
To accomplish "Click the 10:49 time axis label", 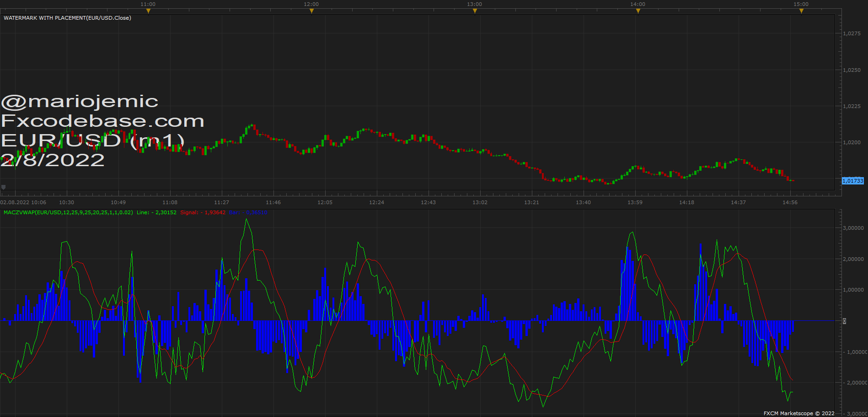I will 118,202.
